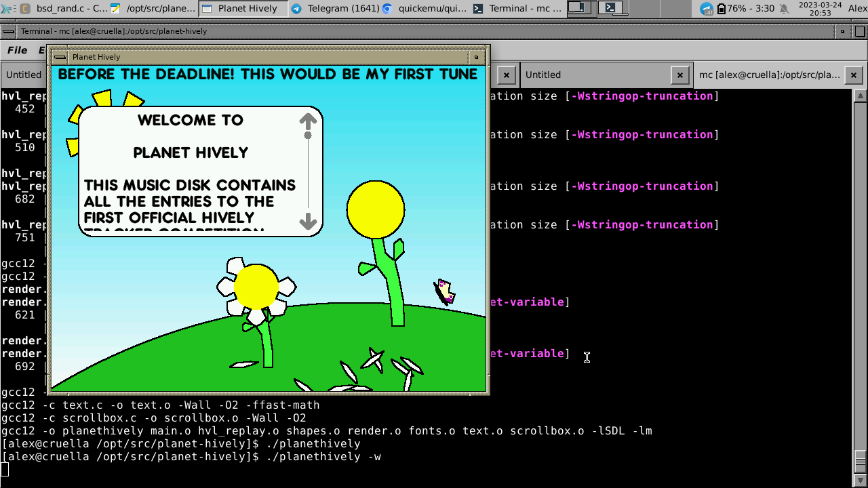Viewport: 868px width, 488px height.
Task: Click the scrollbox slider knob below the up arrow
Action: point(308,136)
